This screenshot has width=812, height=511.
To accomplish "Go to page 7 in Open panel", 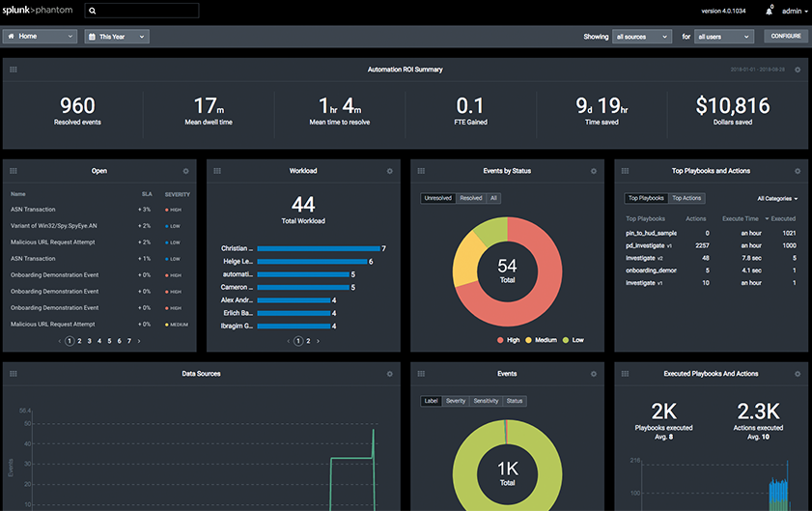I will [129, 341].
